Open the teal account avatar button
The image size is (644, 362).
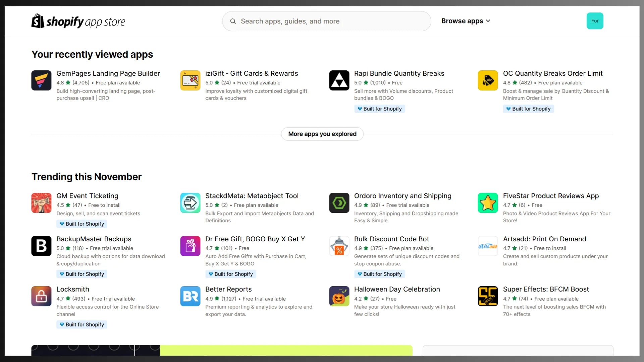pyautogui.click(x=595, y=21)
